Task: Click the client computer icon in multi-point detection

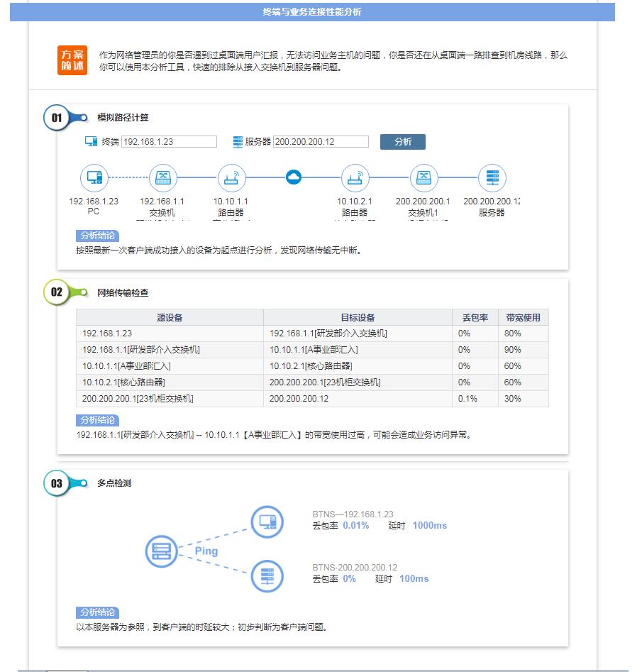Action: pos(267,523)
